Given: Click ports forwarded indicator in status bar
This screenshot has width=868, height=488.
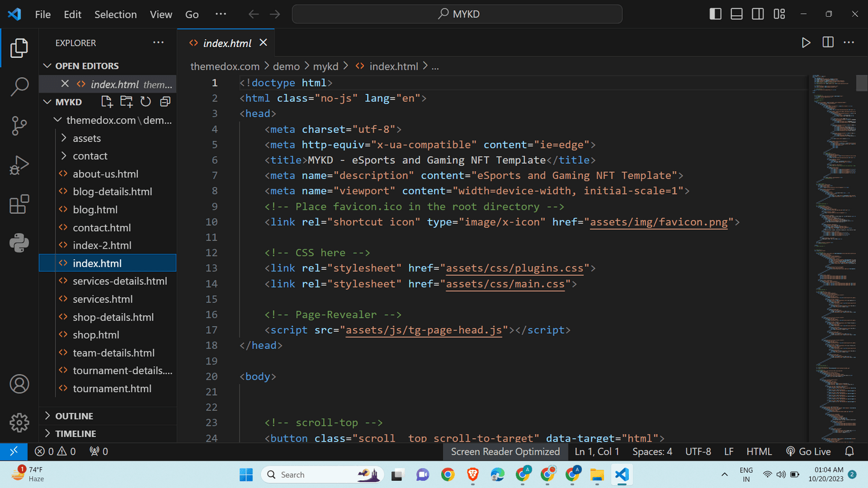Looking at the screenshot, I should click(x=98, y=451).
